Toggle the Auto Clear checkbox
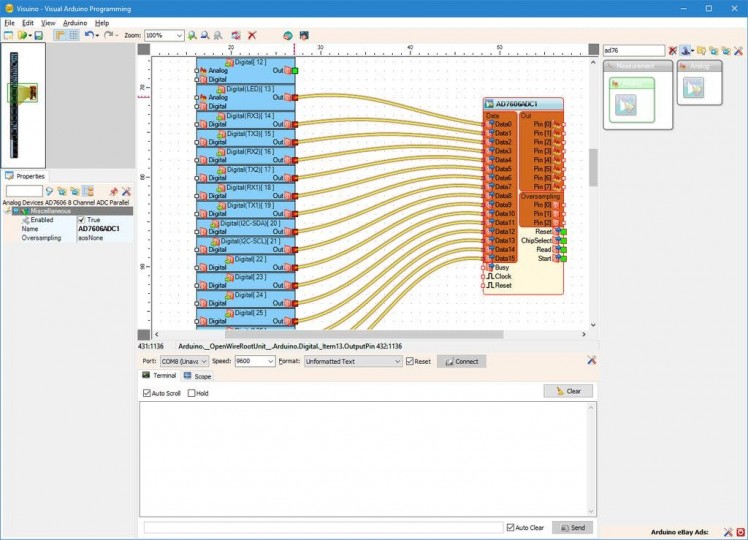748x540 pixels. [x=511, y=527]
